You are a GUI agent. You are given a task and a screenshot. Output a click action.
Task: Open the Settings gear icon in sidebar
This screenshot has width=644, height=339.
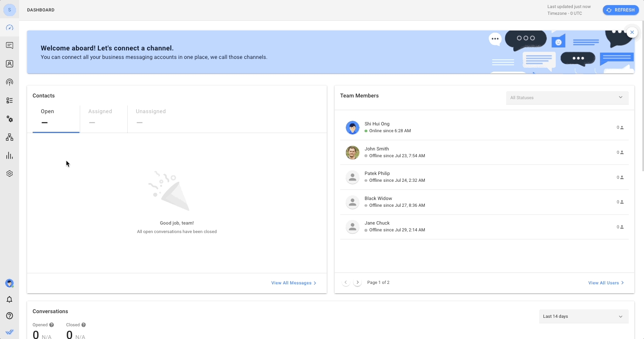pyautogui.click(x=9, y=174)
